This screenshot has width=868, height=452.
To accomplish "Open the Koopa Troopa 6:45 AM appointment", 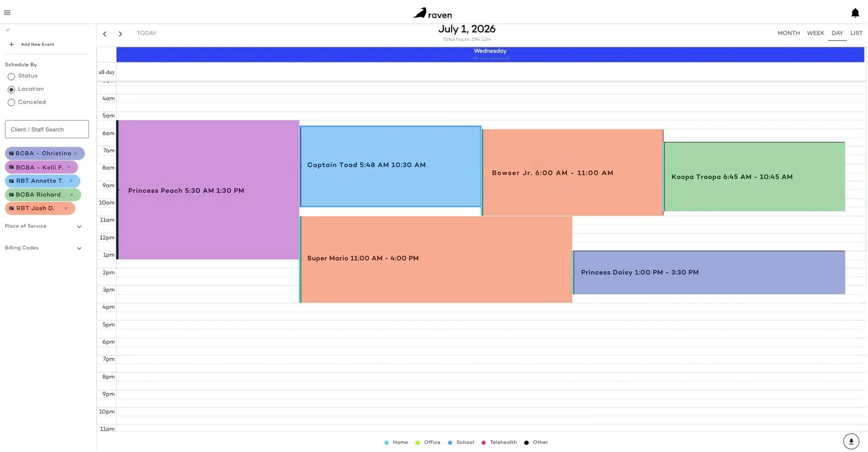I will click(755, 177).
